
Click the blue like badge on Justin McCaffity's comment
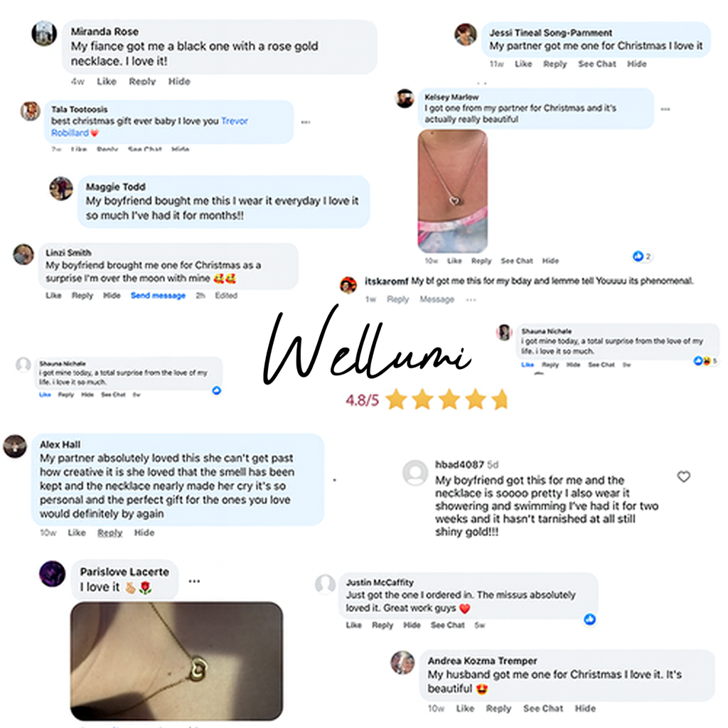(x=589, y=619)
